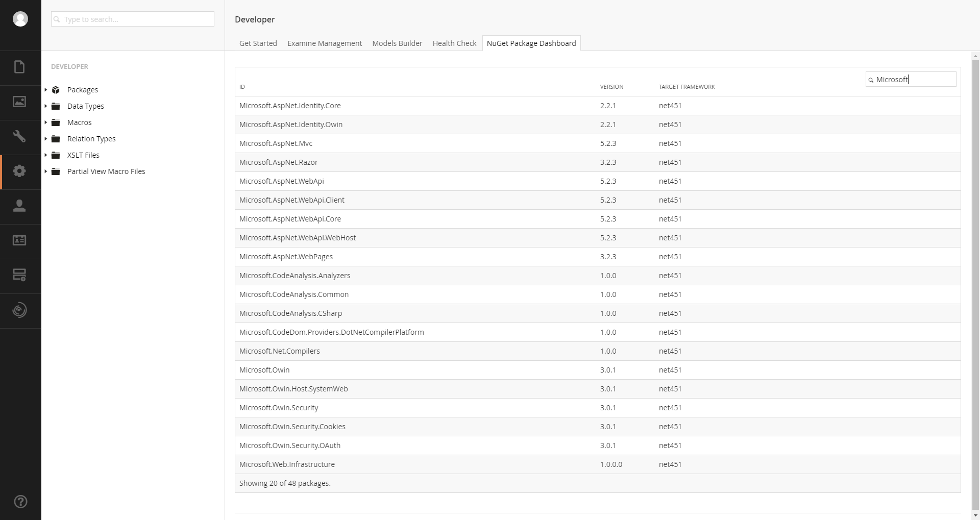This screenshot has height=520, width=980.
Task: Click the ID column header
Action: pos(242,87)
